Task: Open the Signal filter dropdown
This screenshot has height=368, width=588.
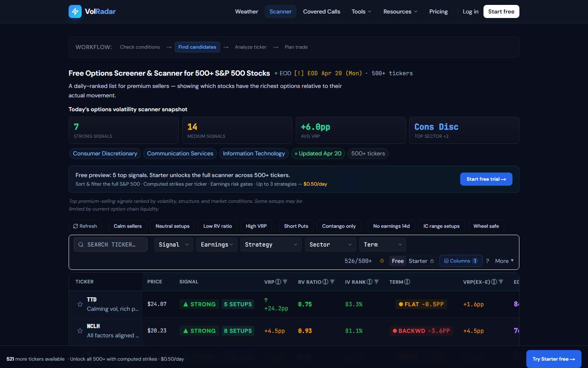Action: pos(174,245)
